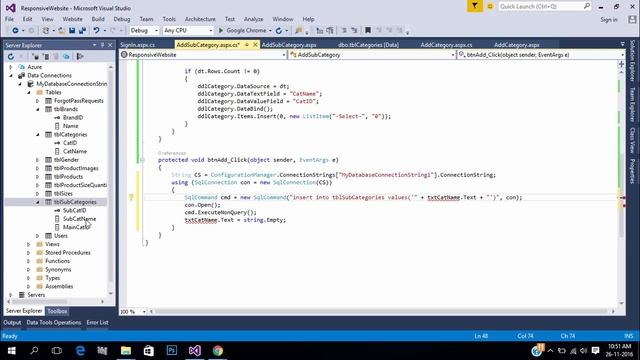Open the Output panel tab
Viewport: 640px width, 360px height.
(x=12, y=322)
